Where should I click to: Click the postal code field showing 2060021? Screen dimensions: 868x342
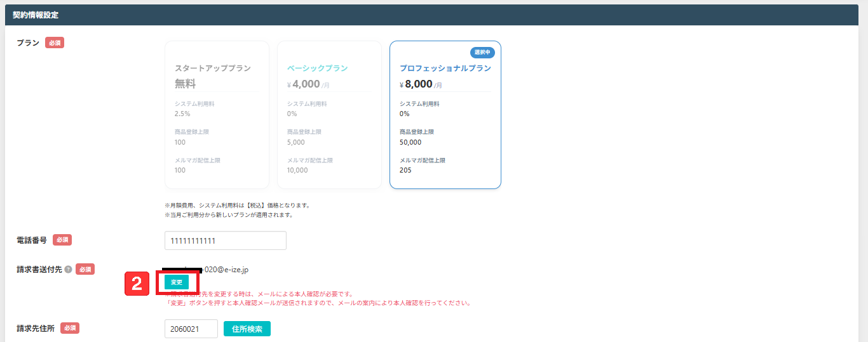pos(191,329)
